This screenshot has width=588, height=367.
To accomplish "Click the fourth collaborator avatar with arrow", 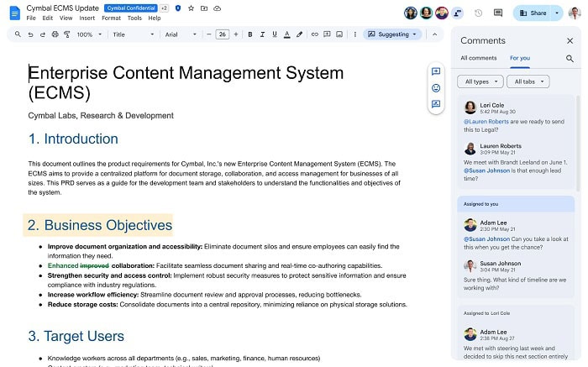I will click(457, 13).
